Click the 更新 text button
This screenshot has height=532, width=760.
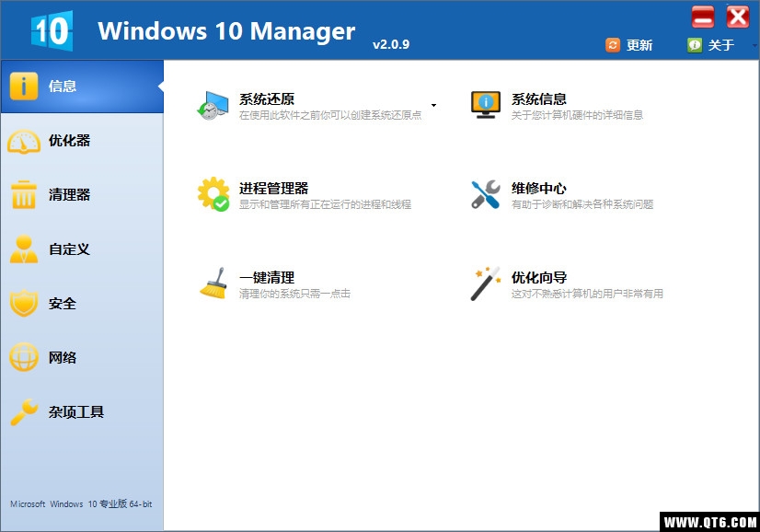[639, 45]
